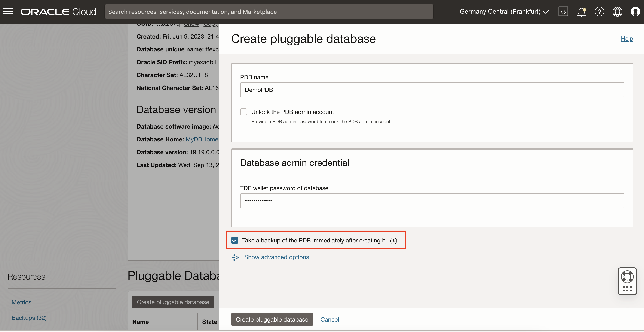644x332 pixels.
Task: Open the hamburger navigation menu
Action: click(8, 12)
